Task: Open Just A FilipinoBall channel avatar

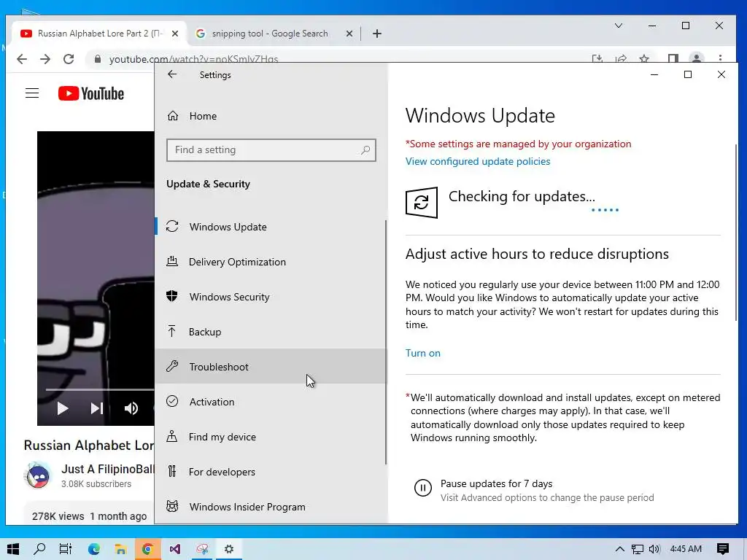Action: 38,475
